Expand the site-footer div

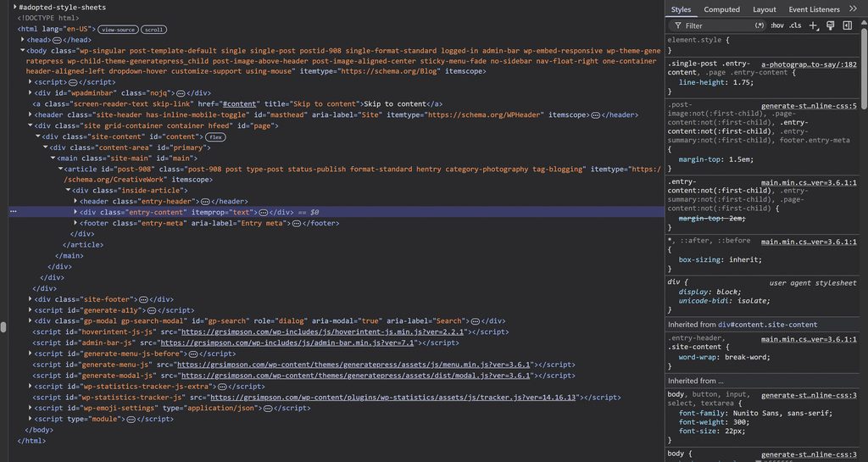tap(31, 299)
